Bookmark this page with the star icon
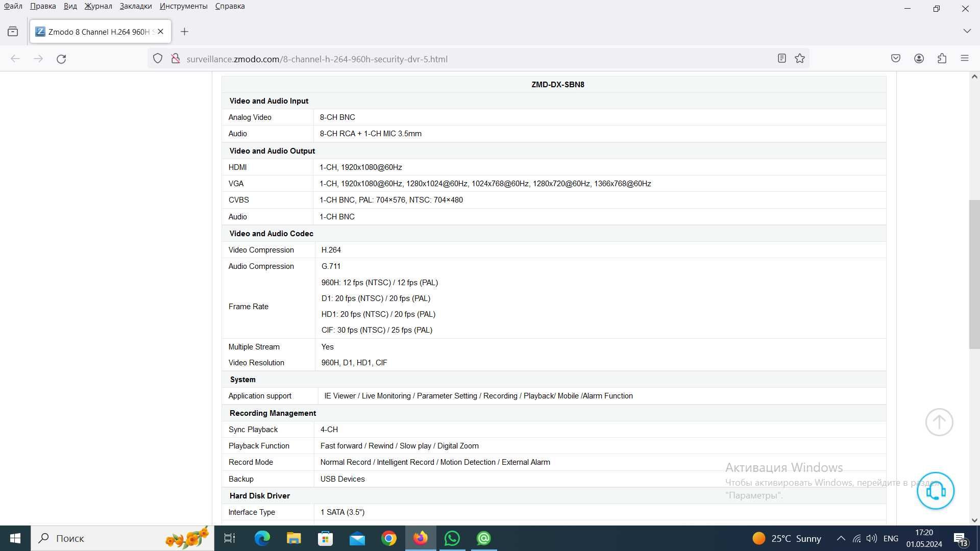 tap(800, 59)
